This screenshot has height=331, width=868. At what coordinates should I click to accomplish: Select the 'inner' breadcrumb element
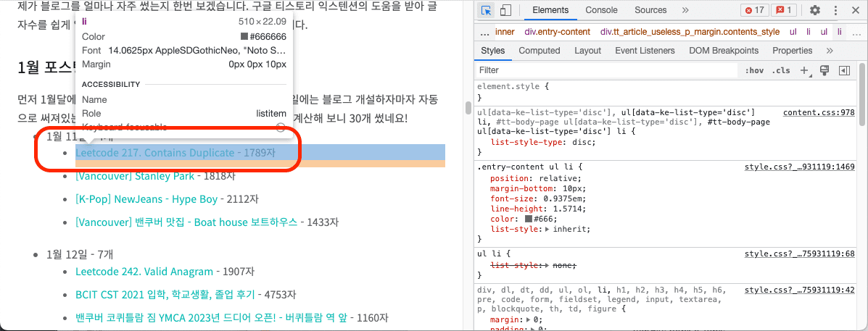[x=505, y=32]
